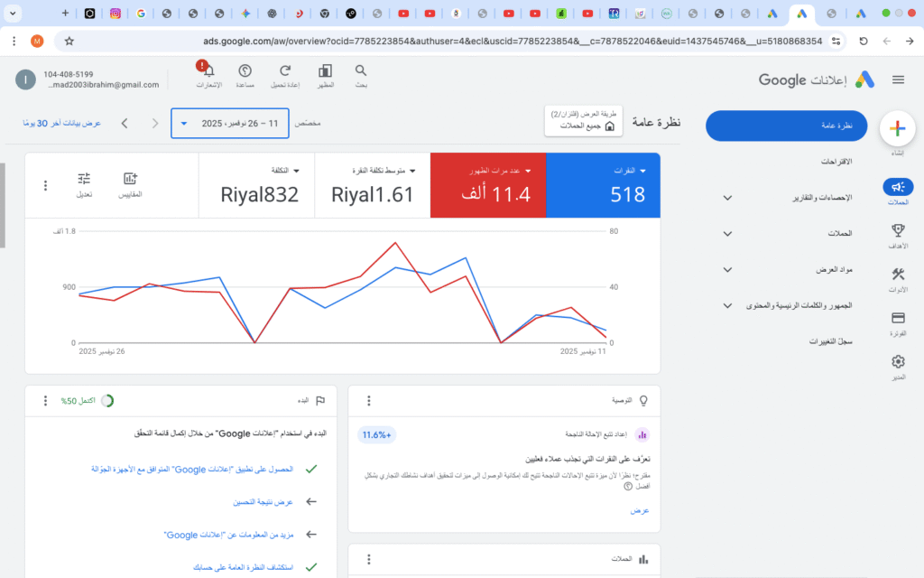
Task: Click the help question mark icon
Action: pos(245,71)
